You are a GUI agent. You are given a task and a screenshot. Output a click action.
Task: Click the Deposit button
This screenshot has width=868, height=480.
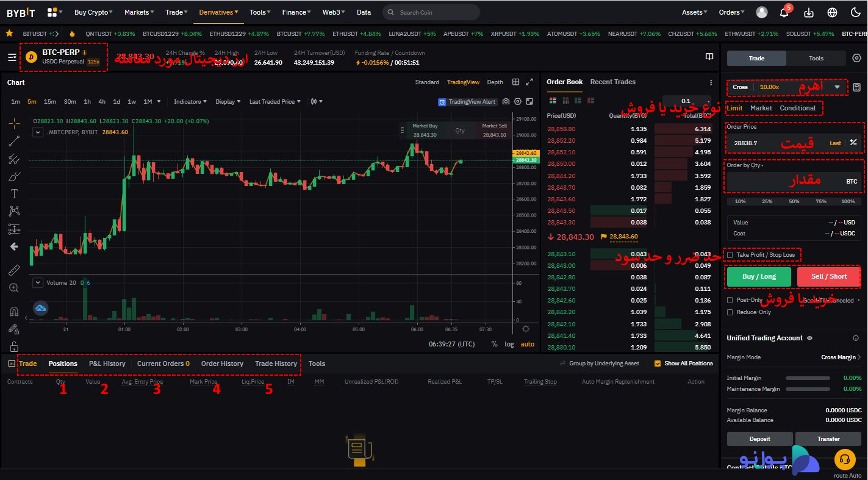pos(759,439)
